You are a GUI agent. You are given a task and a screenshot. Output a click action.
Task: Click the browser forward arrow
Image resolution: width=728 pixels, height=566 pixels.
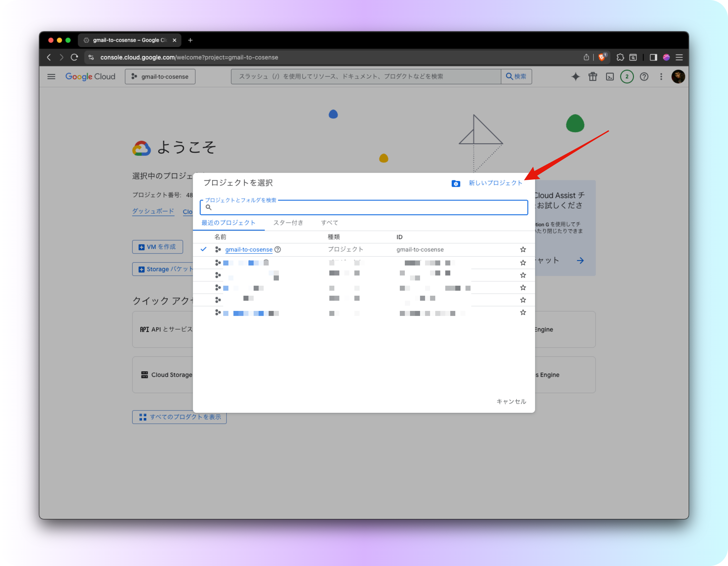(x=61, y=57)
